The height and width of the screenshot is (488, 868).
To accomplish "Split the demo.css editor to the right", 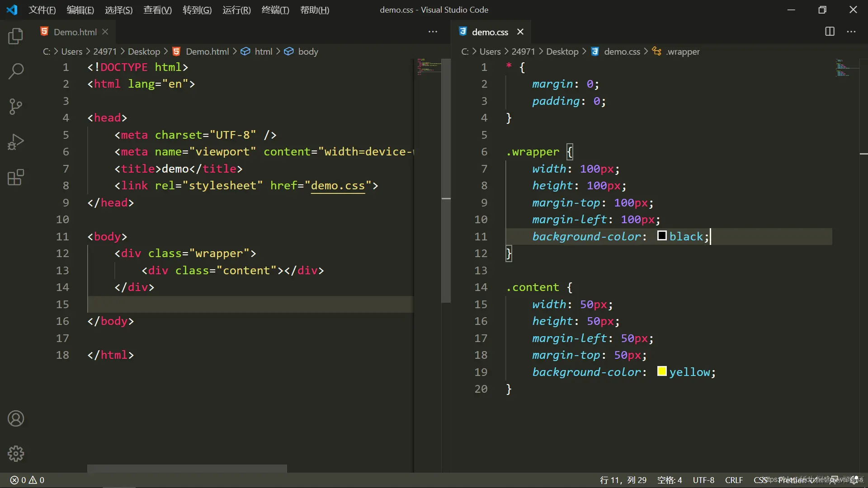I will tap(830, 32).
